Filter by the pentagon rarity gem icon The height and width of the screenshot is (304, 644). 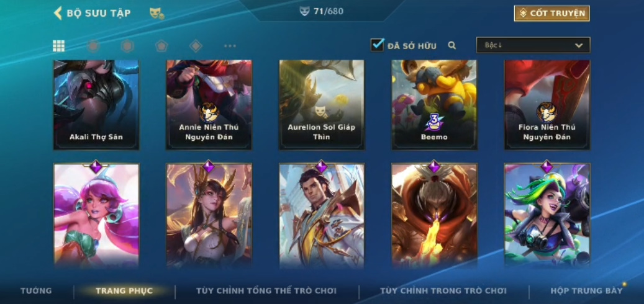coord(161,46)
